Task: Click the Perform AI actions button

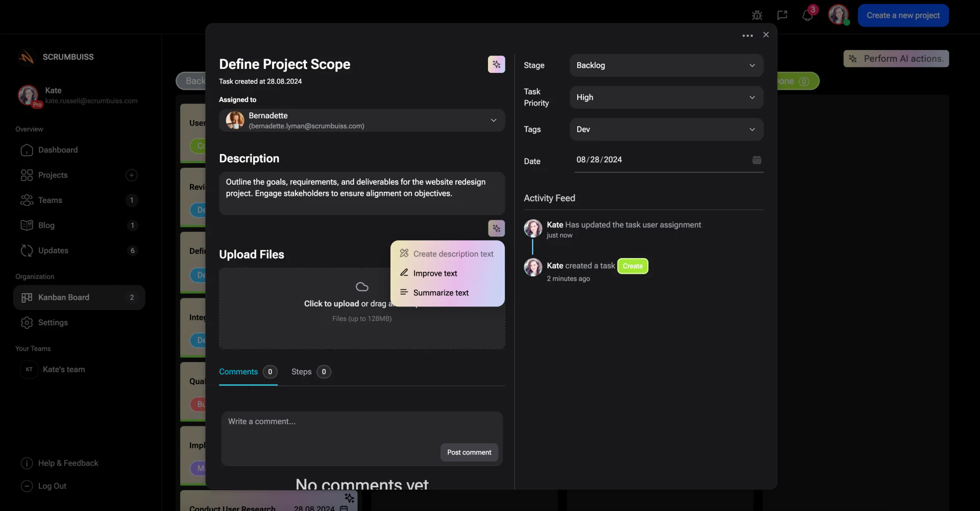Action: click(x=896, y=59)
